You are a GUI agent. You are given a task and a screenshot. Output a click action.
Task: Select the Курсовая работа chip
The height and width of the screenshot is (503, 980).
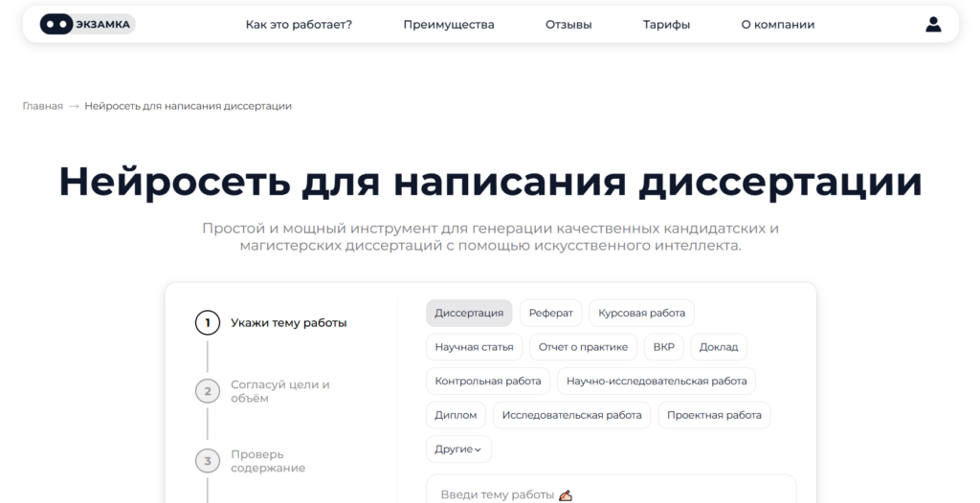pyautogui.click(x=641, y=313)
